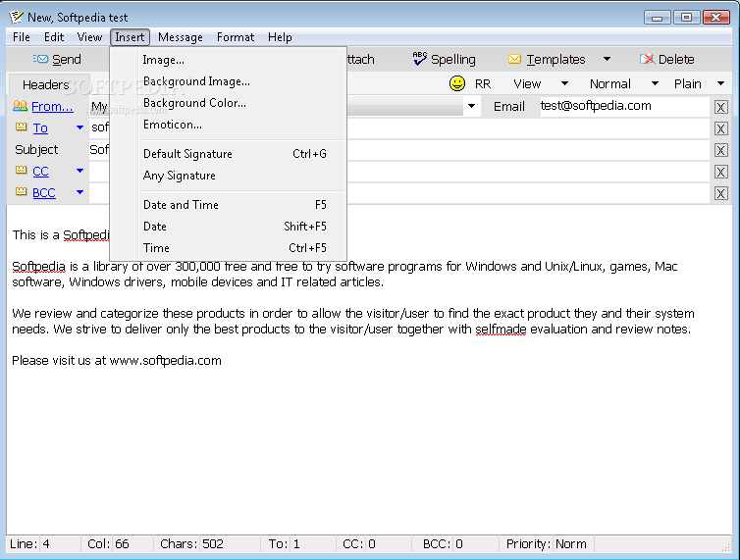
Task: Expand the From account dropdown arrow
Action: pyautogui.click(x=471, y=106)
